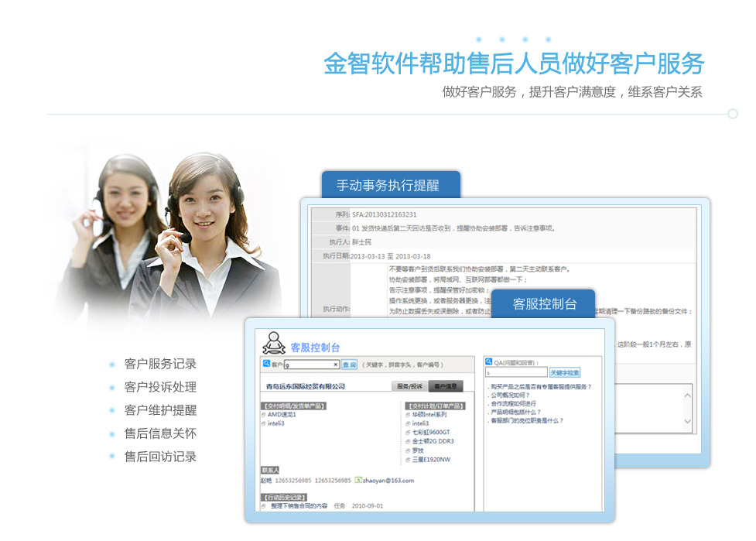Switch to the 客户信息 tab
756x541 pixels.
point(446,385)
